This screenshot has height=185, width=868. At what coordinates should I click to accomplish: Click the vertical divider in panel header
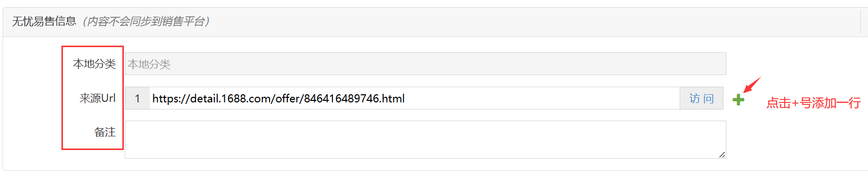click(861, 22)
